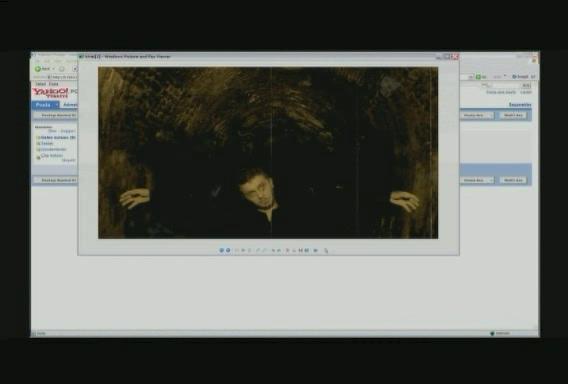Go to previous image in Picture Viewer
Screen dimensions: 568x384
click(221, 250)
